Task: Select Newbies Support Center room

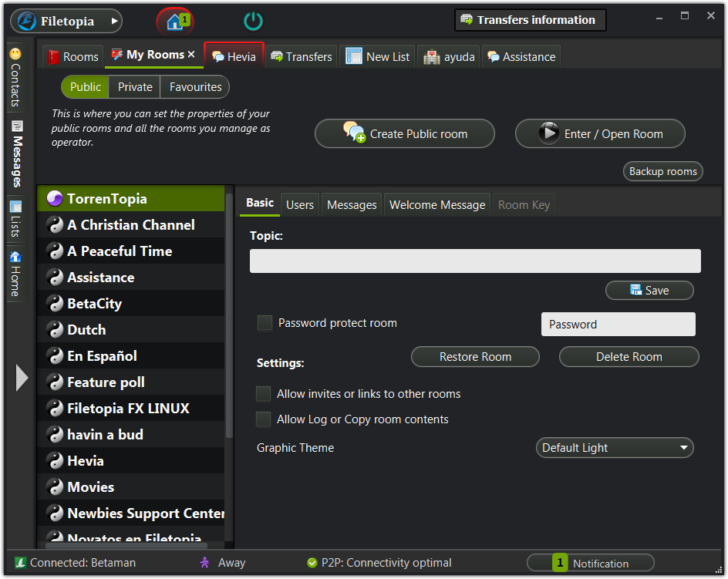Action: 131,513
